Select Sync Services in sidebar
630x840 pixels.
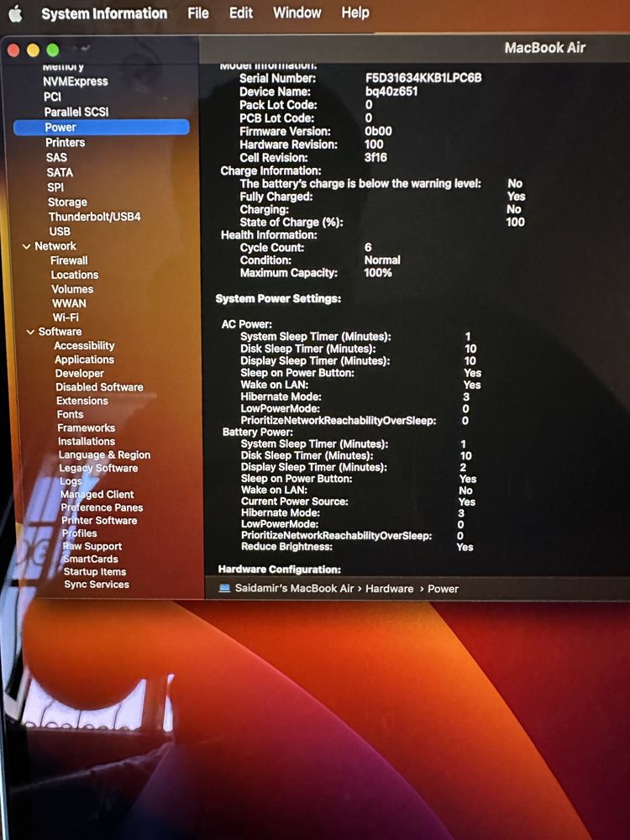pos(97,585)
